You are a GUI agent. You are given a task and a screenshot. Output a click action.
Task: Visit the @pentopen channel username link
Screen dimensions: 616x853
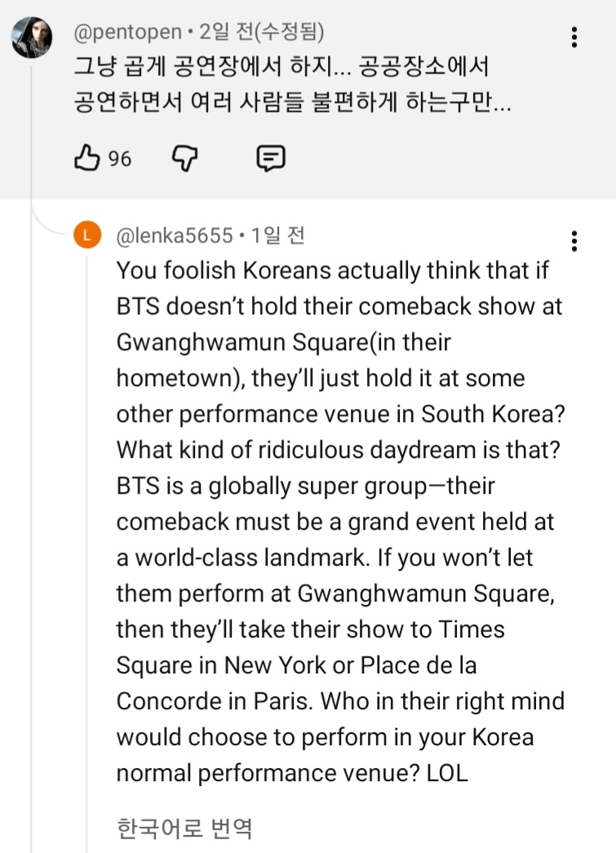[125, 33]
